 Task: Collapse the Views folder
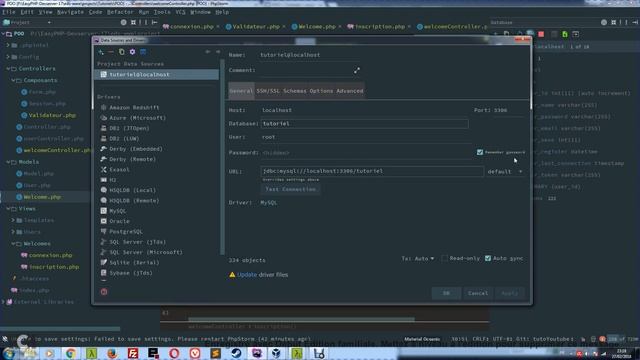tap(8, 209)
